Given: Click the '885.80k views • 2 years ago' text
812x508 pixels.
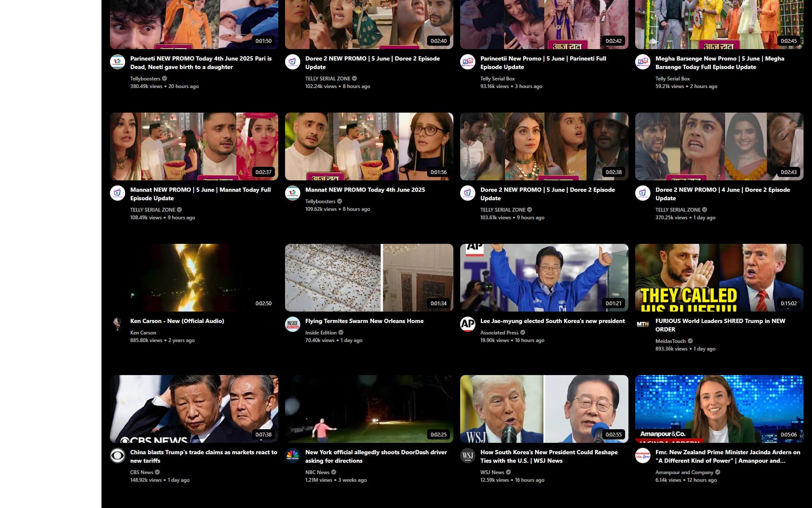Looking at the screenshot, I should 162,340.
